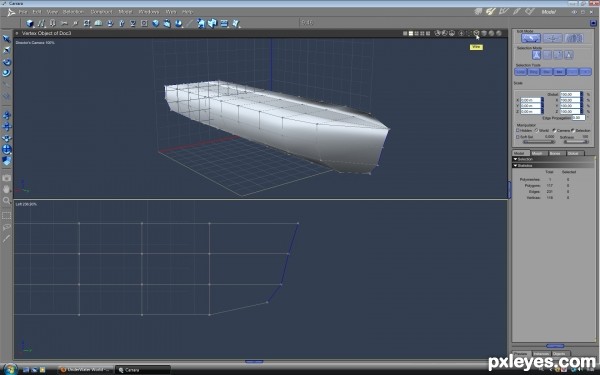
Task: Select the magnifier zoom tool
Action: pyautogui.click(x=7, y=201)
